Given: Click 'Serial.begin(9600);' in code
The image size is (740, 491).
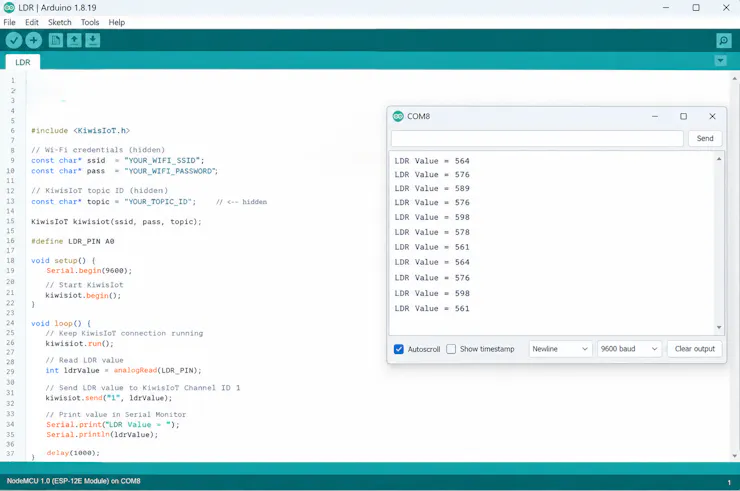Looking at the screenshot, I should point(89,271).
